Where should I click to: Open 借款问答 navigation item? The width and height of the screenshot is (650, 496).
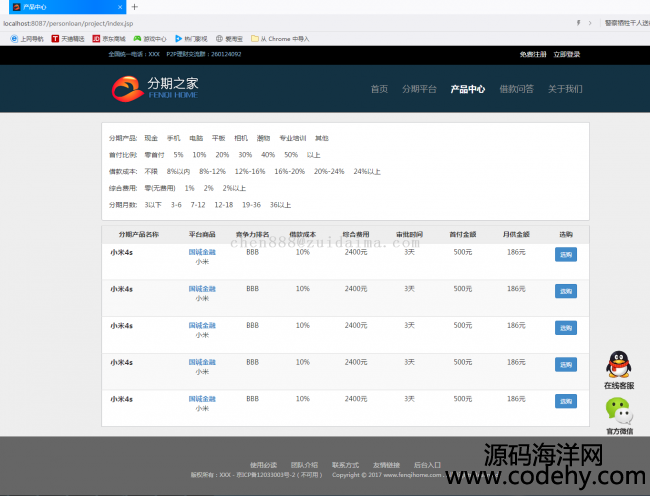pyautogui.click(x=517, y=89)
